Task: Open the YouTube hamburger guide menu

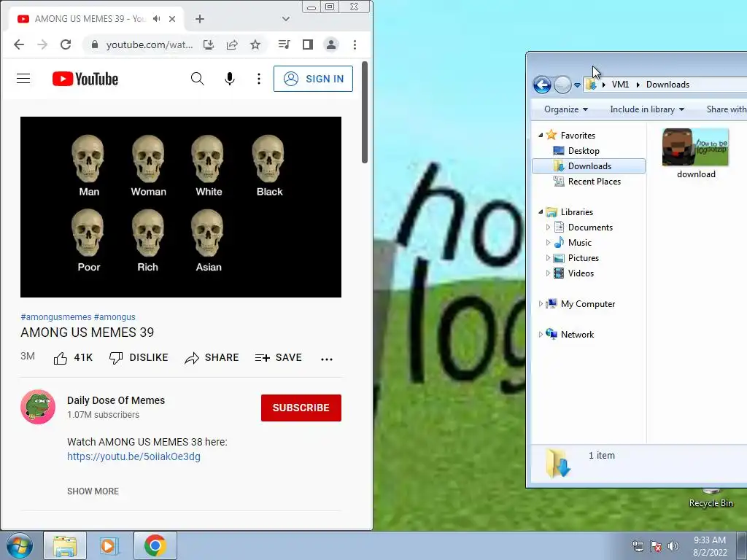Action: 23,79
